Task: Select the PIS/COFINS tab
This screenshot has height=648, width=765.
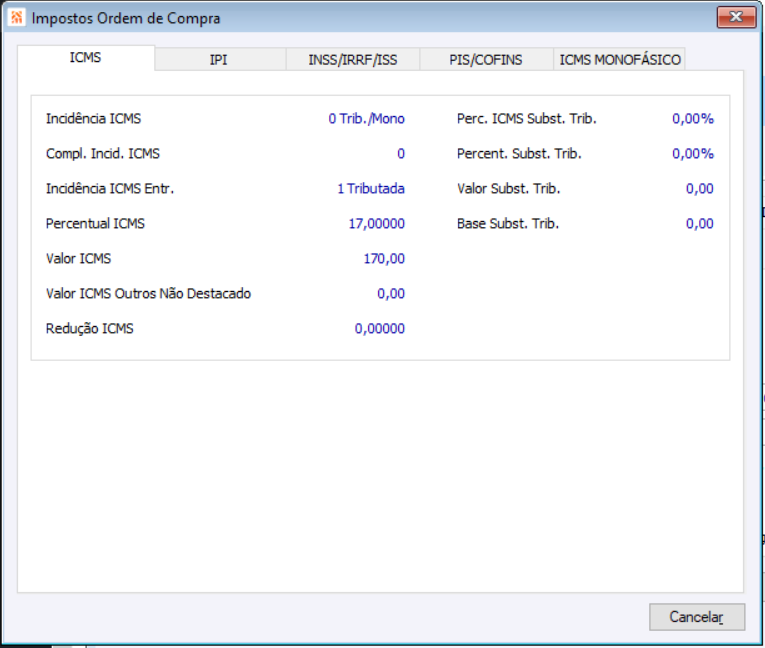Action: [x=486, y=60]
